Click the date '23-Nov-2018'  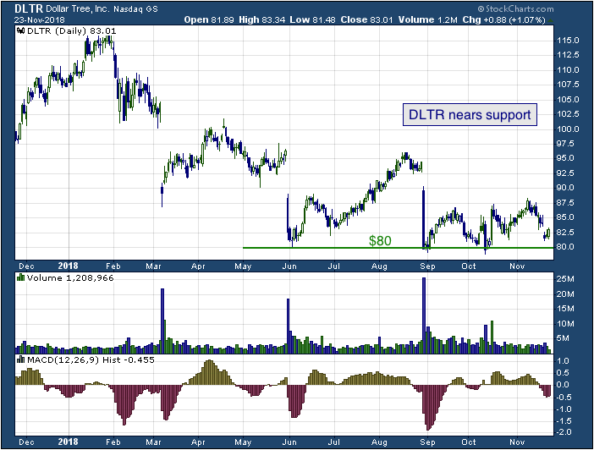pyautogui.click(x=39, y=20)
